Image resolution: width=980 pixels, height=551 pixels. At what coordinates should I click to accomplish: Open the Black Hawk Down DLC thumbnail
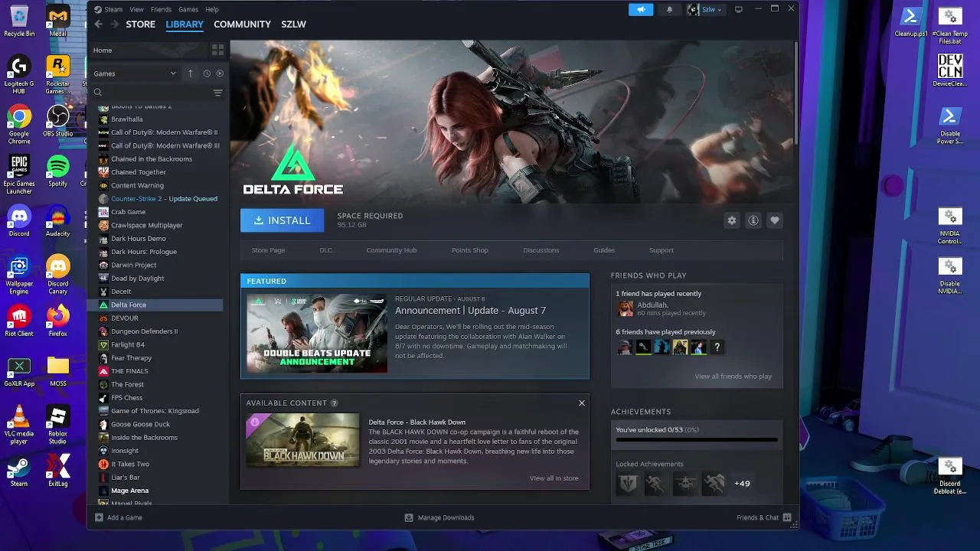coord(302,440)
